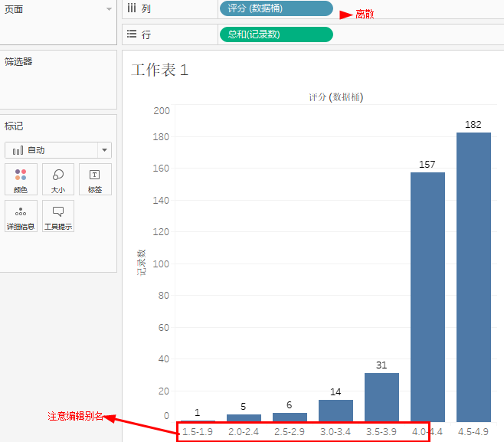Click the Columns (列) shelf icon
The image size is (504, 442).
coord(132,8)
